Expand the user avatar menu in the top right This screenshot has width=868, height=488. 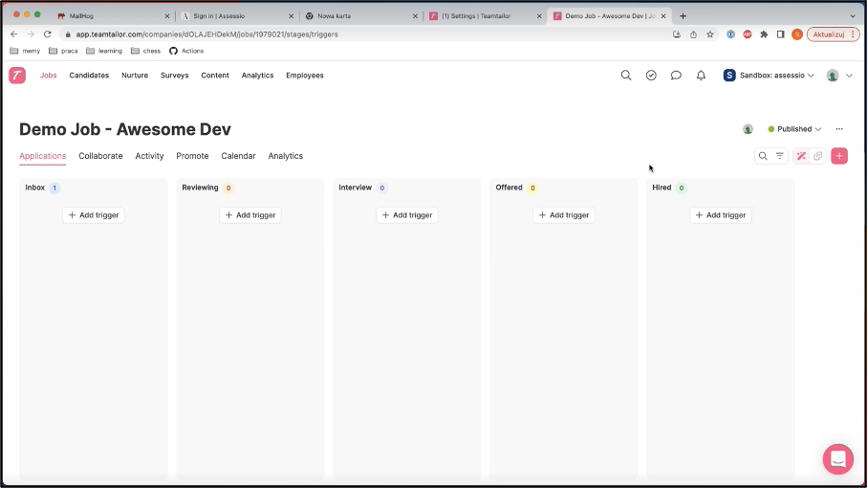pyautogui.click(x=837, y=76)
